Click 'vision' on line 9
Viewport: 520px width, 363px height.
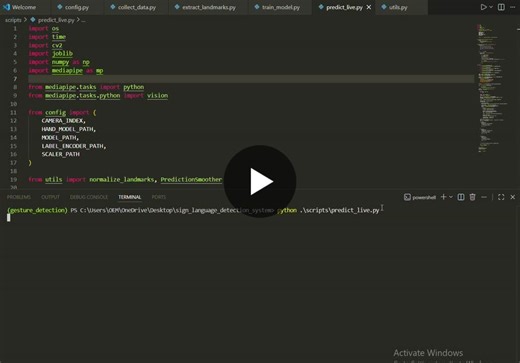(x=157, y=96)
